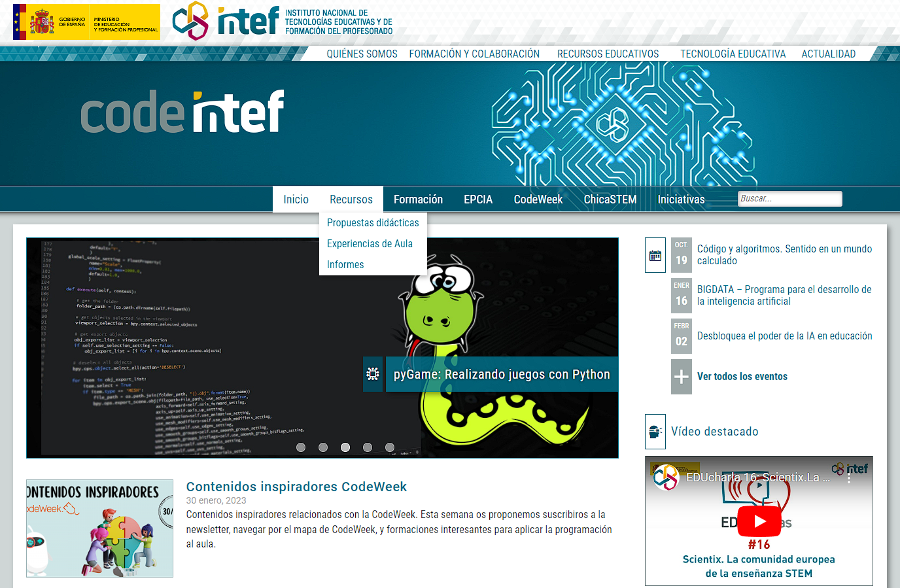Image resolution: width=900 pixels, height=588 pixels.
Task: Select the second slider dot
Action: [x=323, y=447]
